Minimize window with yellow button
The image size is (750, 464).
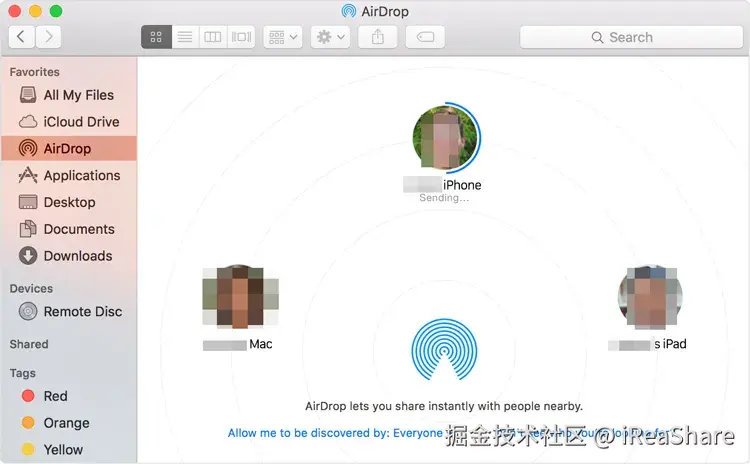[x=35, y=11]
